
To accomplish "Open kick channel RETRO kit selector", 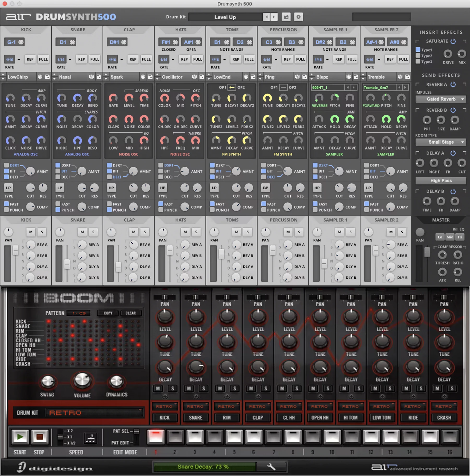I will coord(165,406).
